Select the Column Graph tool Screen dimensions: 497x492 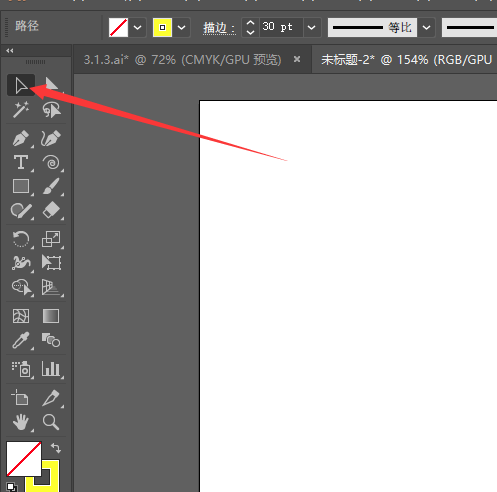[51, 369]
